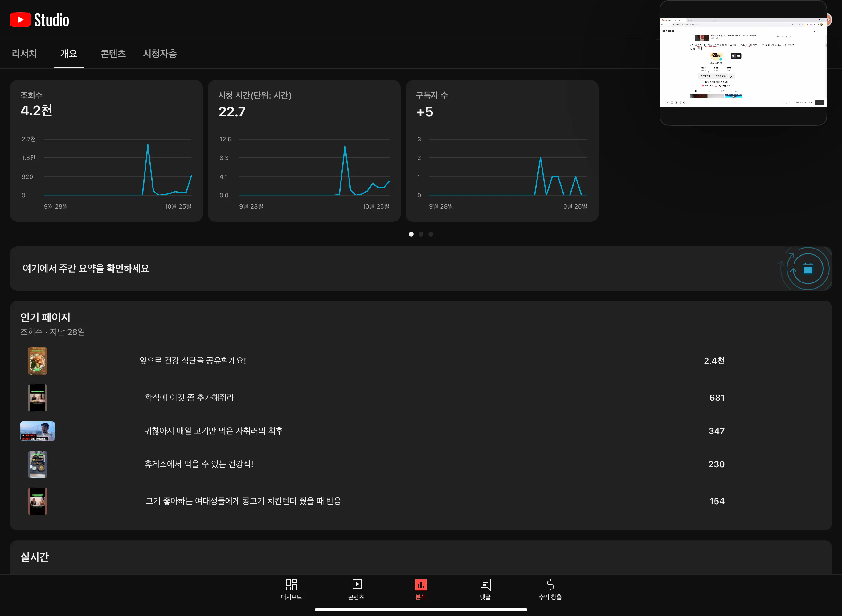The width and height of the screenshot is (842, 616).
Task: Click the YouTube Studio logo
Action: tap(39, 20)
